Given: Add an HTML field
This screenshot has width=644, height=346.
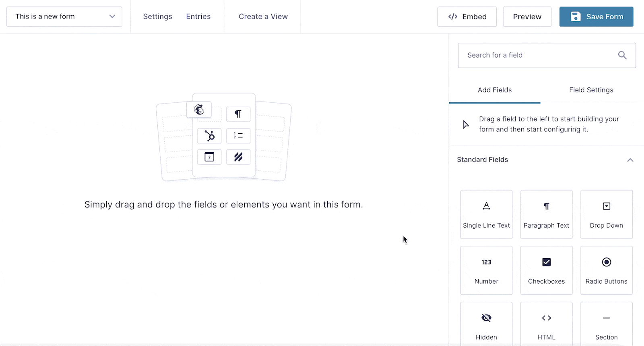Looking at the screenshot, I should tap(546, 324).
